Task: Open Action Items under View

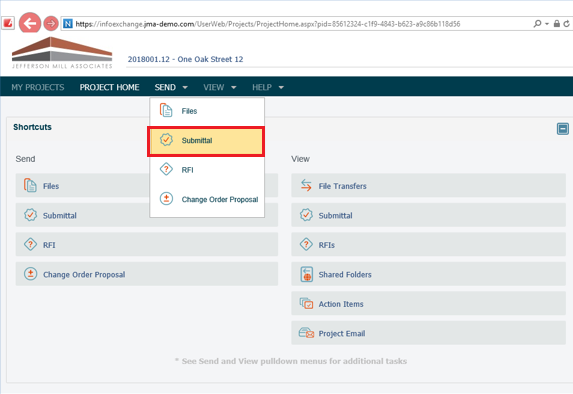Action: coord(428,304)
